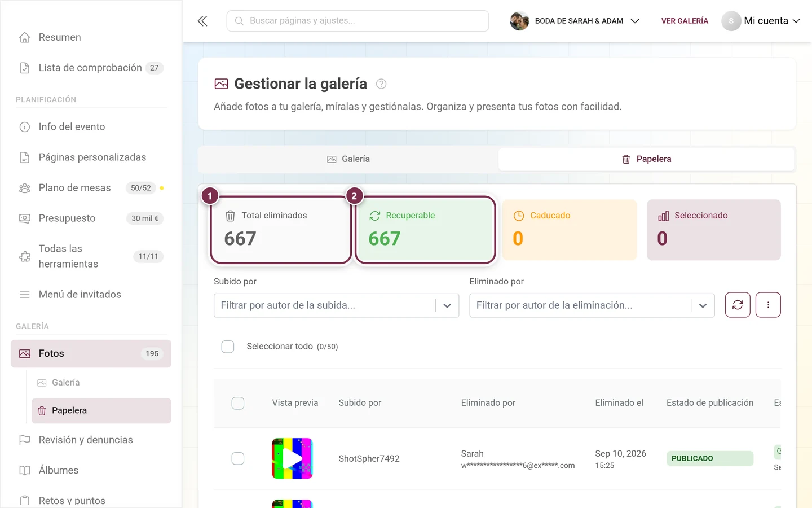
Task: Select the Caducado stat card
Action: 570,230
